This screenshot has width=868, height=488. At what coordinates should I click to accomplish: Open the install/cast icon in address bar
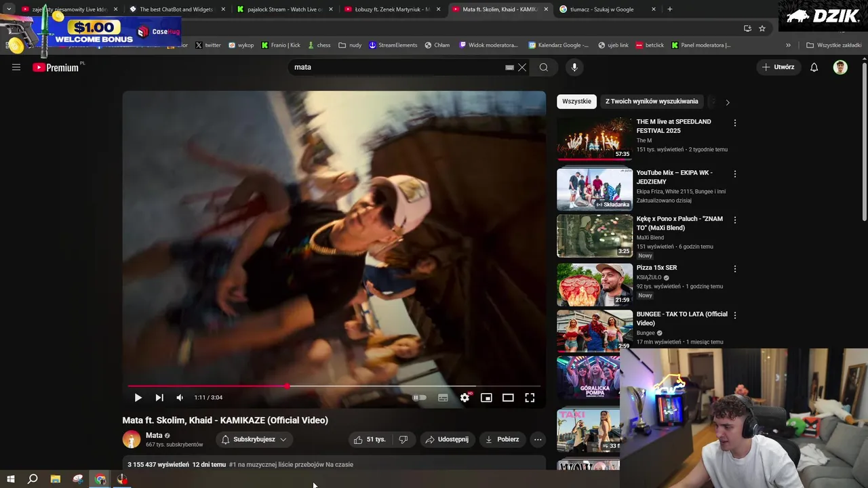747,28
